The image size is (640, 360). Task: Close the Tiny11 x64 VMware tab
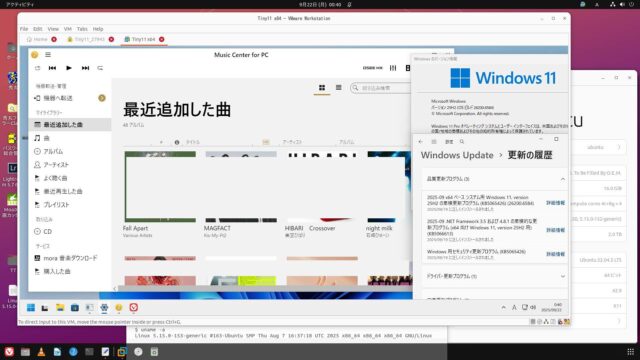coord(162,39)
